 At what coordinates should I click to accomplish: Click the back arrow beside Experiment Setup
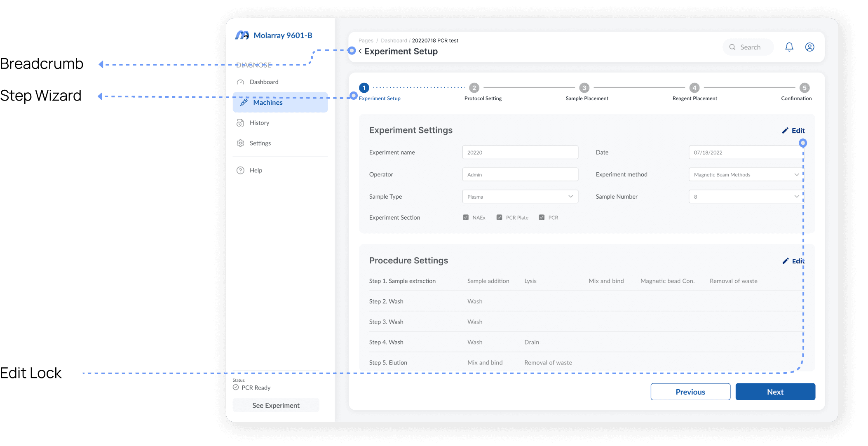coord(360,51)
